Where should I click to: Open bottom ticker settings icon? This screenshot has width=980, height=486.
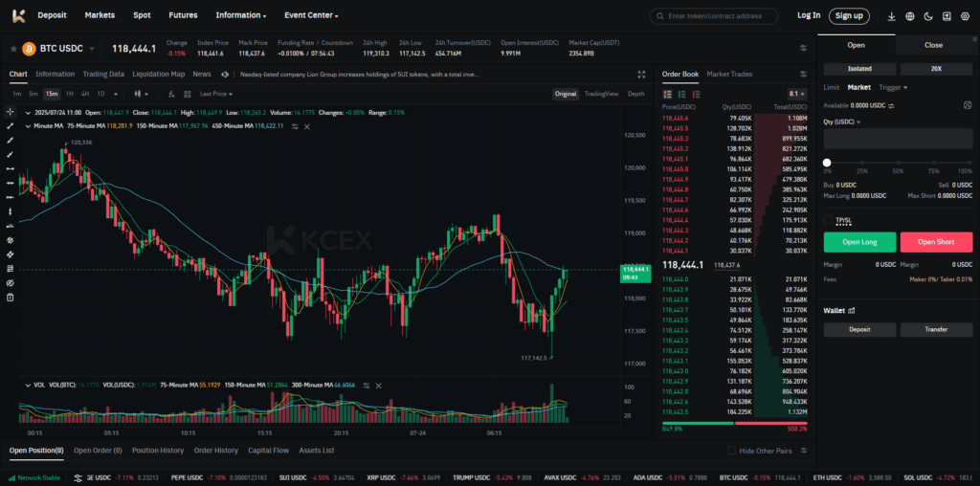(78, 478)
